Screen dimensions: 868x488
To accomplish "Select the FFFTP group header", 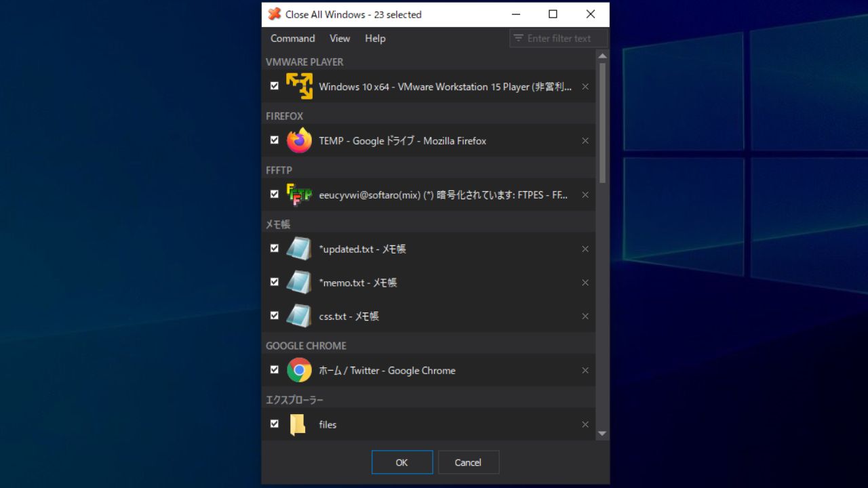I will (x=279, y=170).
